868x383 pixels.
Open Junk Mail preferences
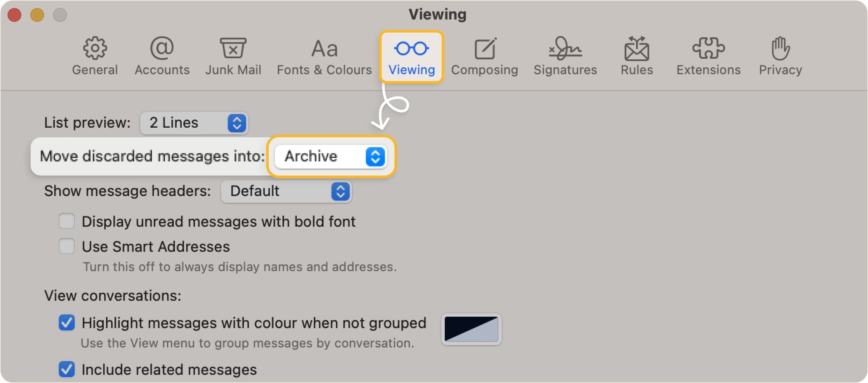[234, 54]
